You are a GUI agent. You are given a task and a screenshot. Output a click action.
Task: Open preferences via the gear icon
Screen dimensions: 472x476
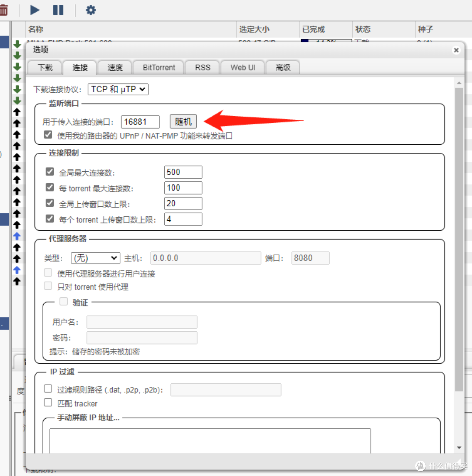(90, 10)
